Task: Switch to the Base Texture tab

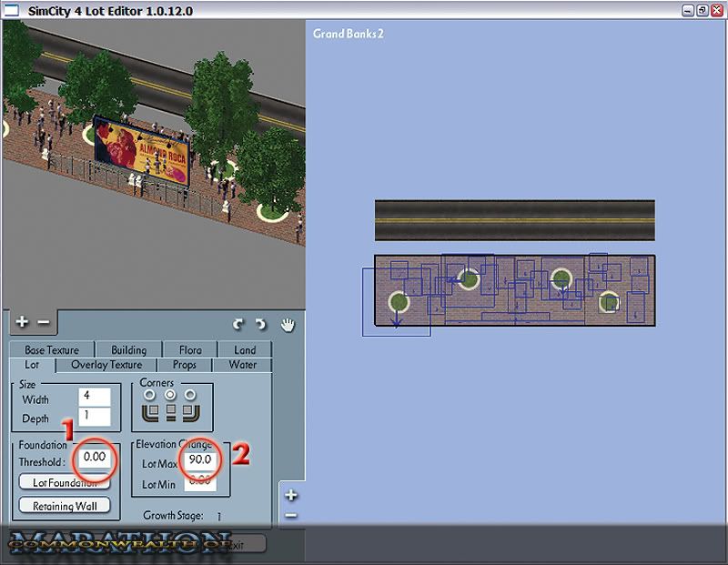Action: (x=51, y=350)
